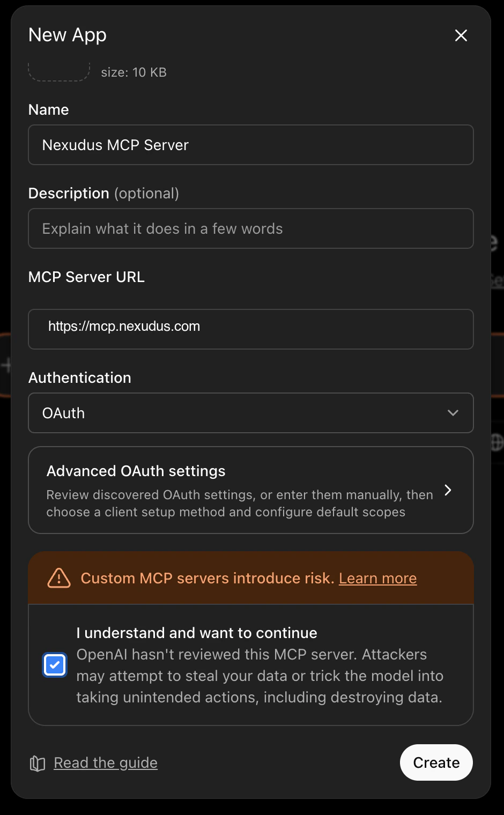Click 'Custom MCP servers introduce risk.' text

[207, 578]
